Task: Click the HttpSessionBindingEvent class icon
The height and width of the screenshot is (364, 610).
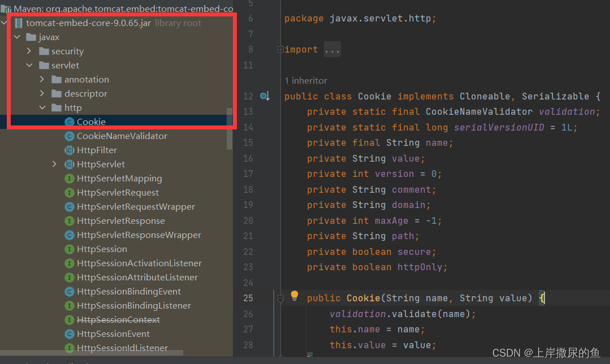Action: 69,291
